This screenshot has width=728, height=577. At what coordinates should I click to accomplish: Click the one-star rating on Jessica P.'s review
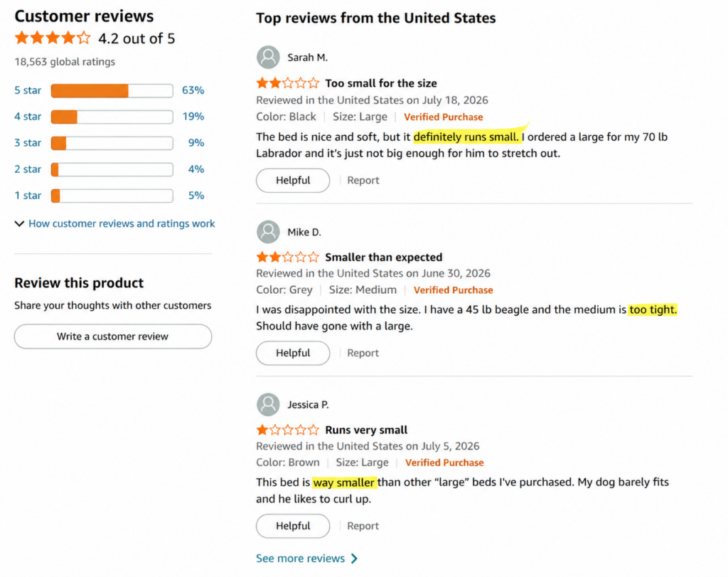(x=287, y=430)
